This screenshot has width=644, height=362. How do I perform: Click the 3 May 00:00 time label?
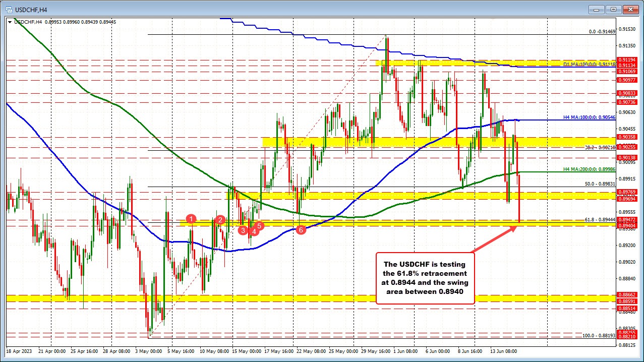tap(149, 350)
